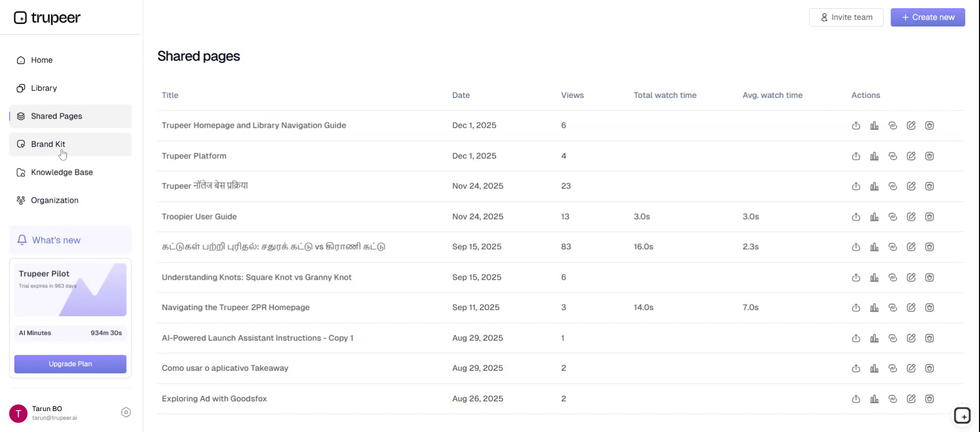Open analytics for Navigating the Trupeer 2PR Homepage
Image resolution: width=980 pixels, height=432 pixels.
874,308
